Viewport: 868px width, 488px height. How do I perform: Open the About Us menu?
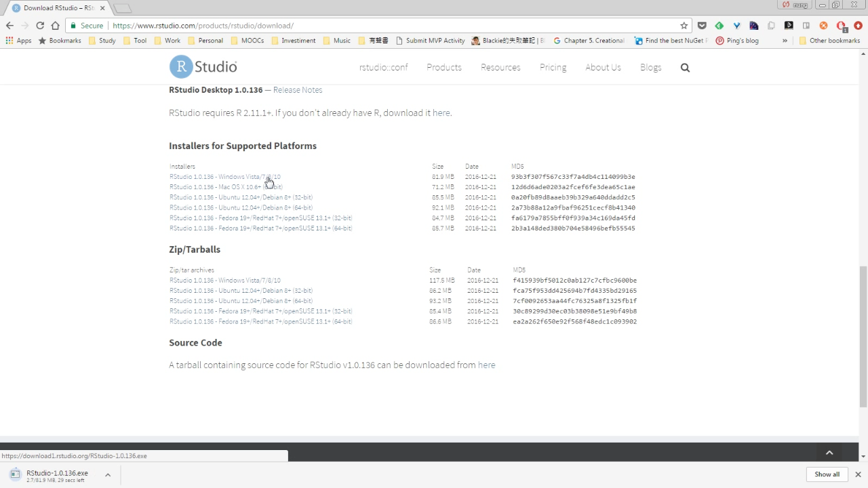coord(603,68)
